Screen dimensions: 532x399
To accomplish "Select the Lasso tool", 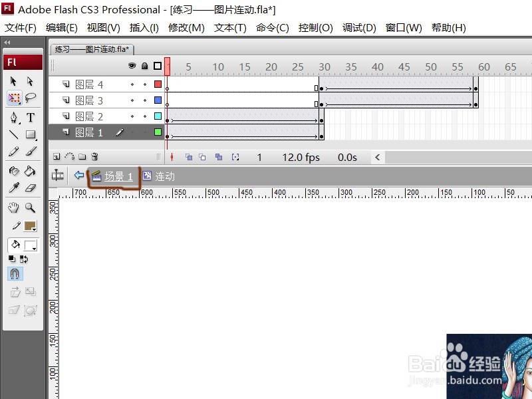I will pos(30,98).
